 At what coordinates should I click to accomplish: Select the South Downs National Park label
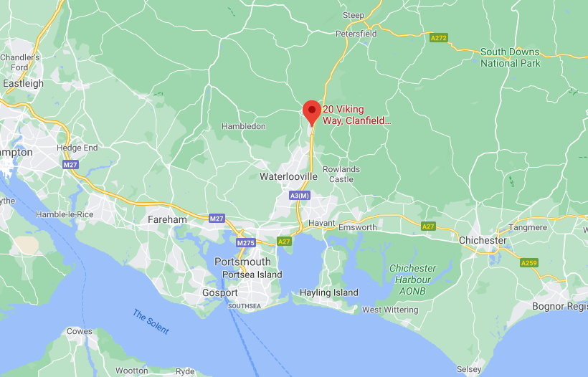click(510, 57)
